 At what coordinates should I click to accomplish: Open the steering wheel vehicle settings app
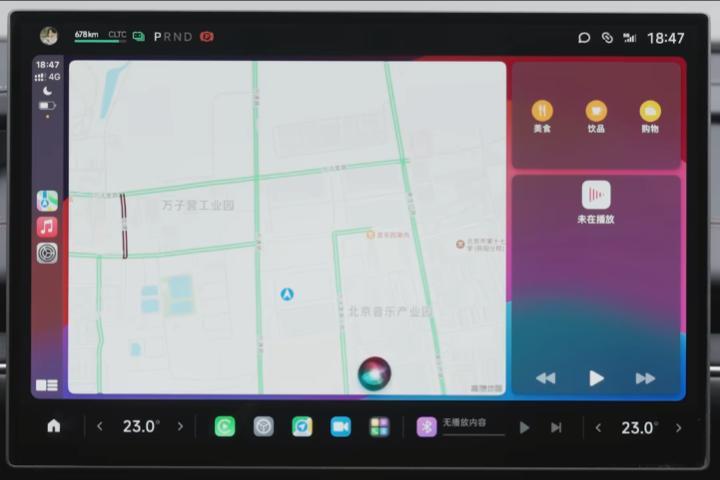264,427
